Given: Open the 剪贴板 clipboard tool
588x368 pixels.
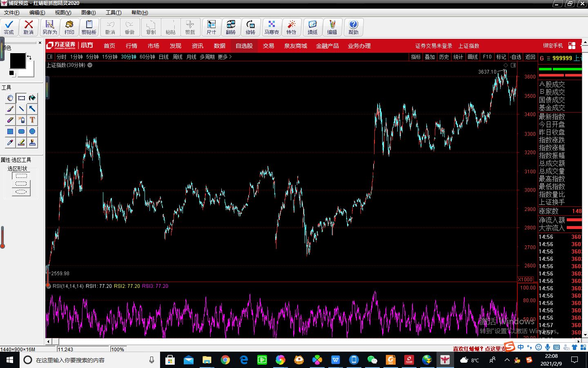Looking at the screenshot, I should [89, 27].
